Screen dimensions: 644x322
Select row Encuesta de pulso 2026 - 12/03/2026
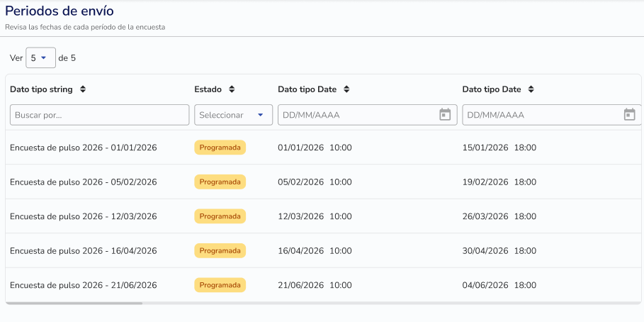pos(83,216)
